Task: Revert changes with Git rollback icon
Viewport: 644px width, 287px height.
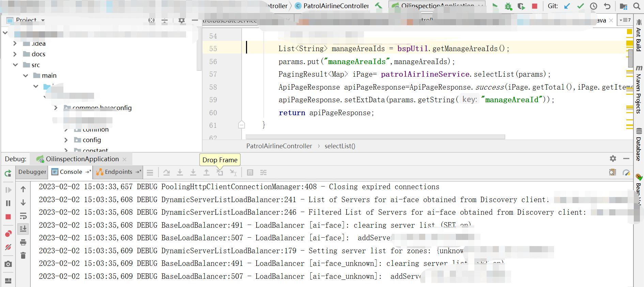Action: pos(607,6)
